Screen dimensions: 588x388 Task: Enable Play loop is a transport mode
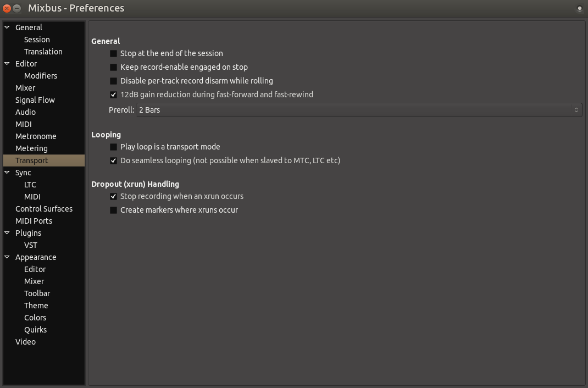click(114, 147)
